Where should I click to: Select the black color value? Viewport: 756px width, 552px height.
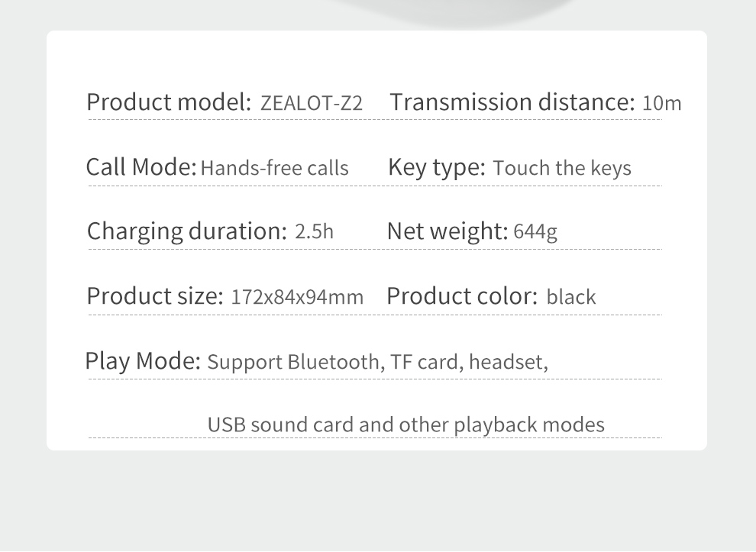coord(571,297)
